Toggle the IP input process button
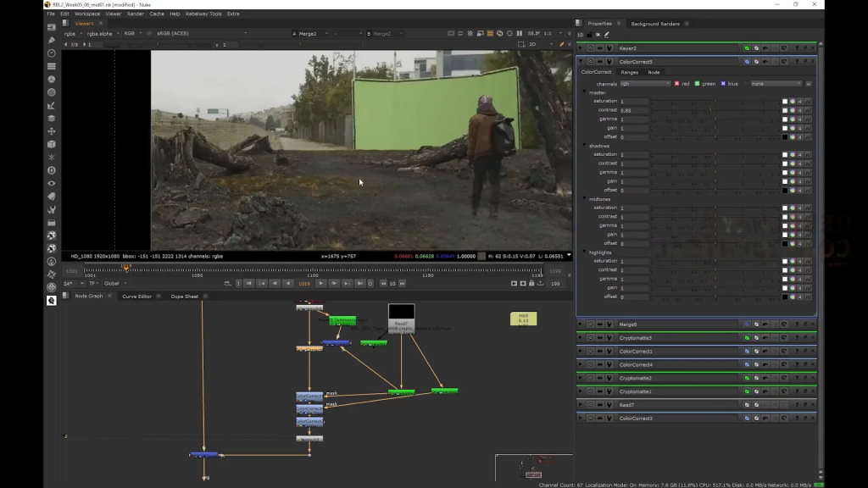Viewport: 868px width, 488px height. pos(149,33)
